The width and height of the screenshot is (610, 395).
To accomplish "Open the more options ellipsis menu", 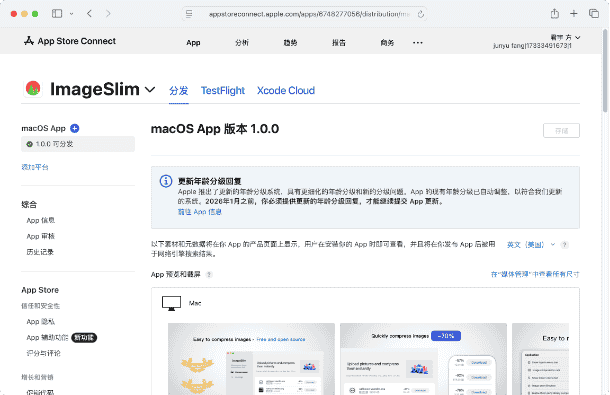I will (417, 43).
